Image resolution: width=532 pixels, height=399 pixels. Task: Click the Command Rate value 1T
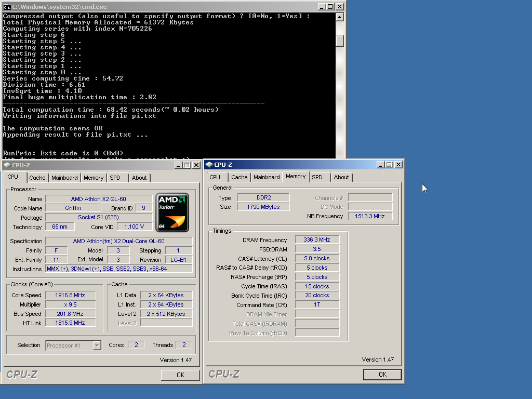pos(317,304)
